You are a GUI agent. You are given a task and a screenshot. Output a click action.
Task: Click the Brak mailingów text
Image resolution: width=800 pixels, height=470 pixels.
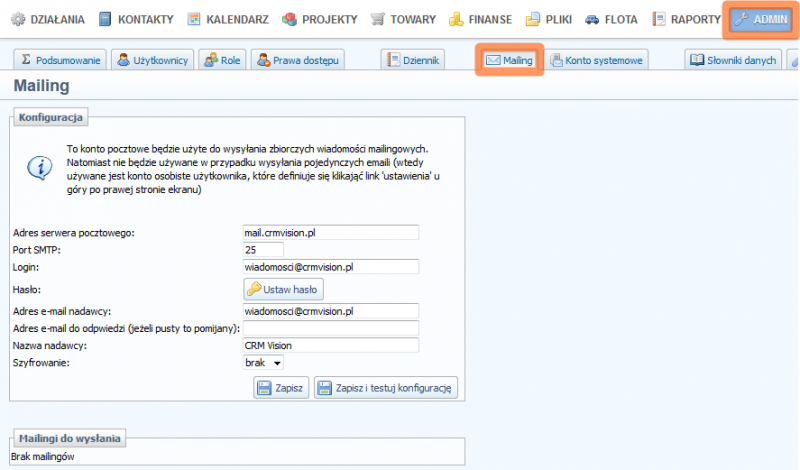click(42, 456)
